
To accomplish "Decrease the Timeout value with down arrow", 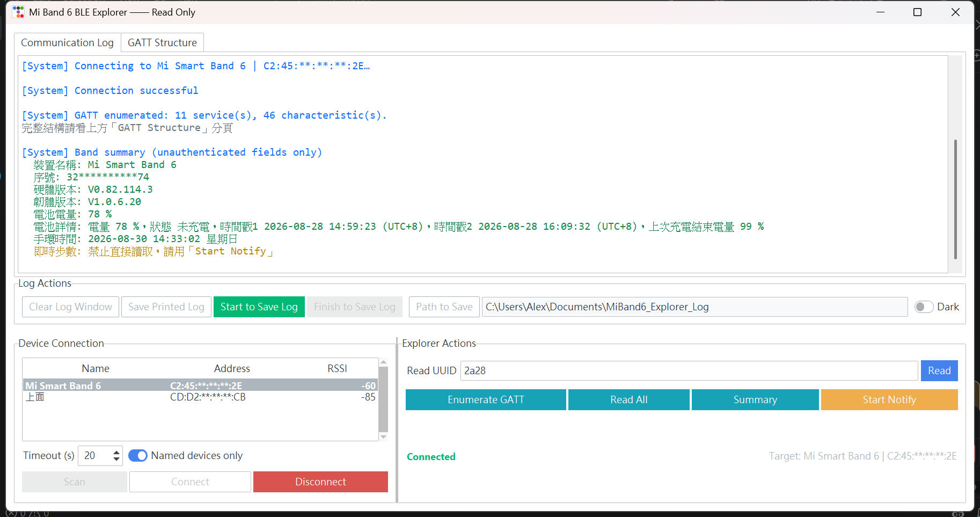I will 116,460.
